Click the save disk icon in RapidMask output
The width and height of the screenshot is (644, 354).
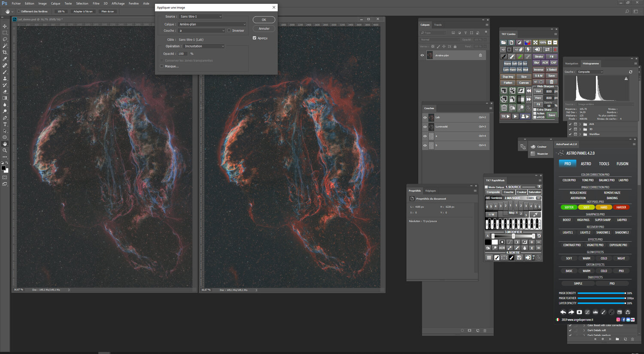(x=519, y=257)
